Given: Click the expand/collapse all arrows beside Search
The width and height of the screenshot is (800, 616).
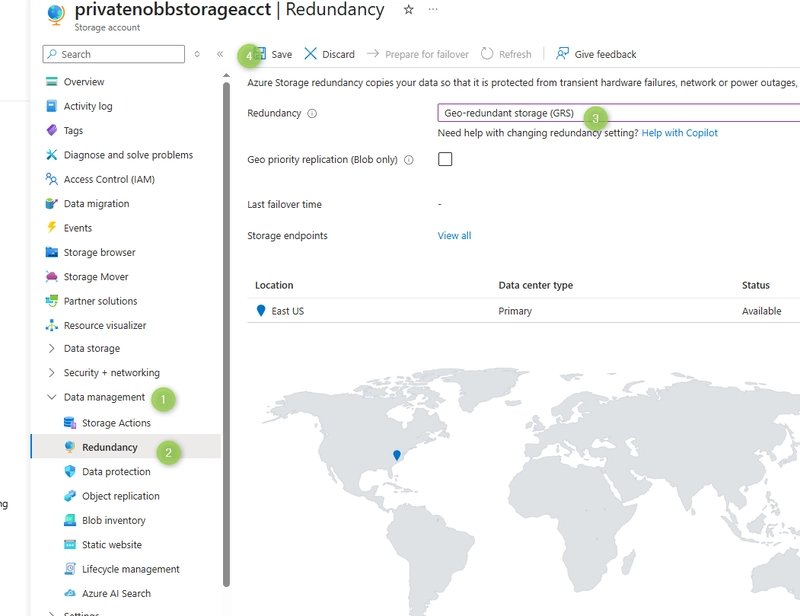Looking at the screenshot, I should [197, 54].
